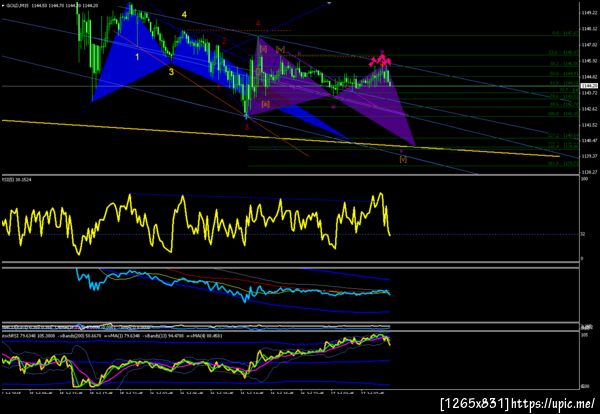The height and width of the screenshot is (414, 600).
Task: Select the light blue arrow marker at the swing low
Action: coord(246,115)
